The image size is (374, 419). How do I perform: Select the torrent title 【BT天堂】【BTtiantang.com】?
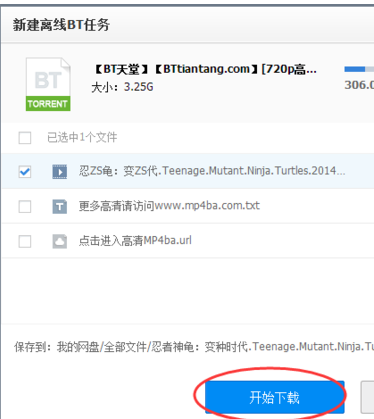pyautogui.click(x=204, y=69)
